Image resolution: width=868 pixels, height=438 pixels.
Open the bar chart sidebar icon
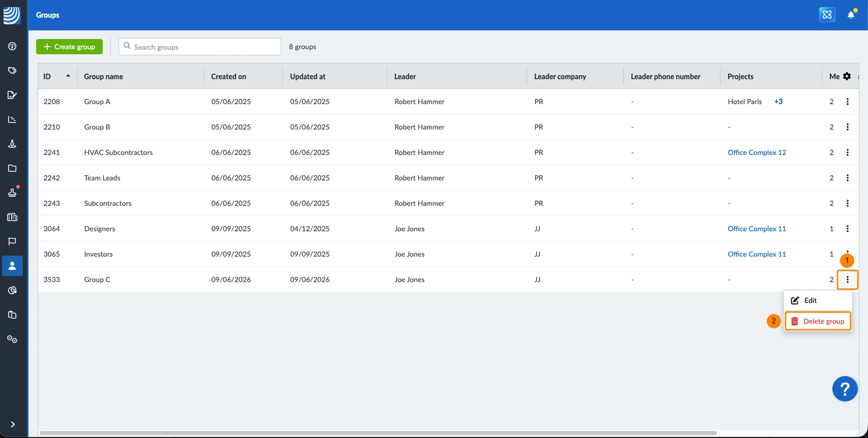[x=12, y=119]
